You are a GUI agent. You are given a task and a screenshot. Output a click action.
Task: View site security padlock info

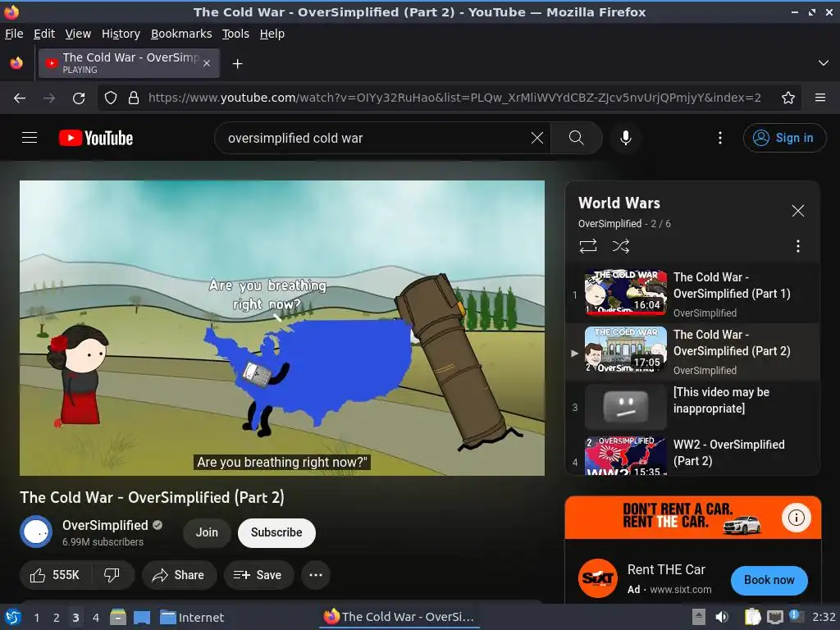tap(134, 98)
